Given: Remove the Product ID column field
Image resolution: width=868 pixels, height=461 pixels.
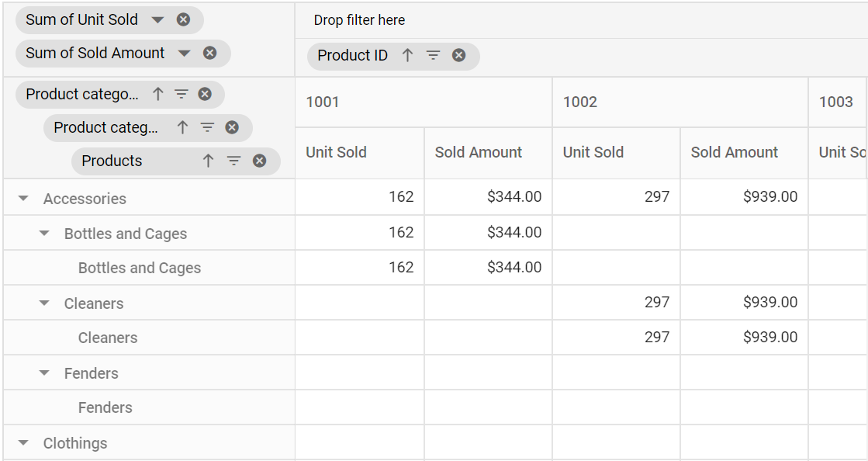Looking at the screenshot, I should [459, 55].
